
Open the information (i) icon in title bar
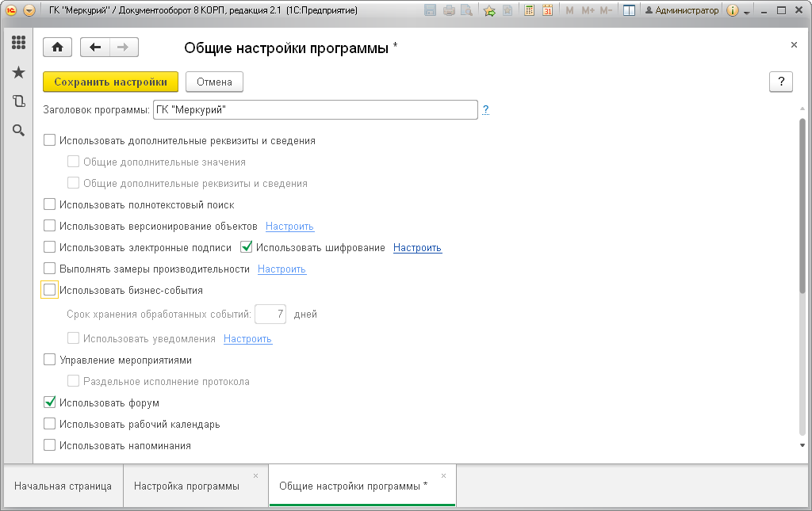click(732, 10)
